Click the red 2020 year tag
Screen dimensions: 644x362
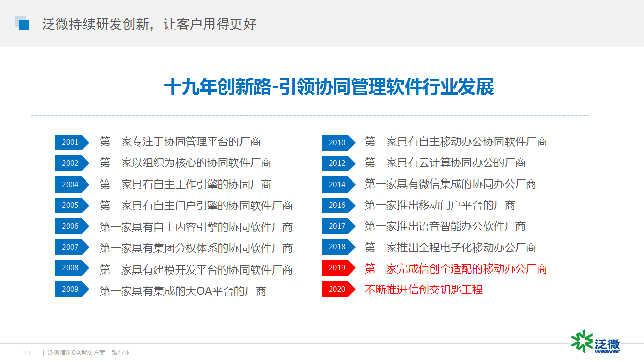point(339,289)
